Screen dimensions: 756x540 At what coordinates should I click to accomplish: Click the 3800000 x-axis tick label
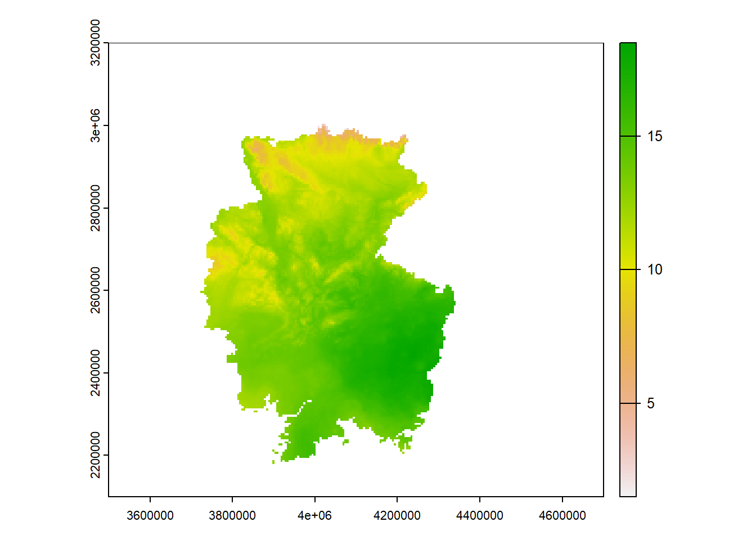[232, 516]
